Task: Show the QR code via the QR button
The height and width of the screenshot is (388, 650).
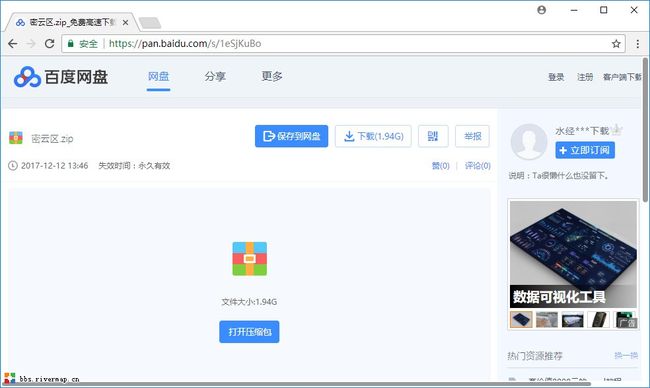Action: tap(433, 136)
